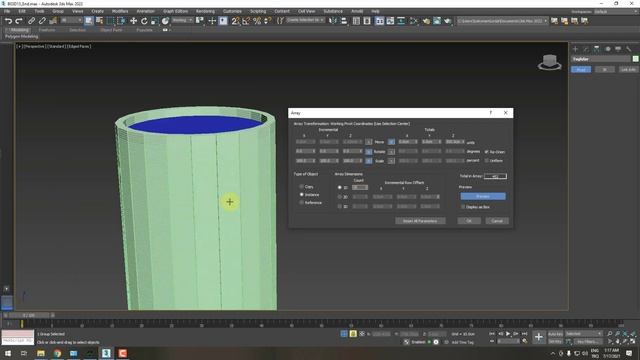Click the Preview button in Array dialog

coord(483,196)
